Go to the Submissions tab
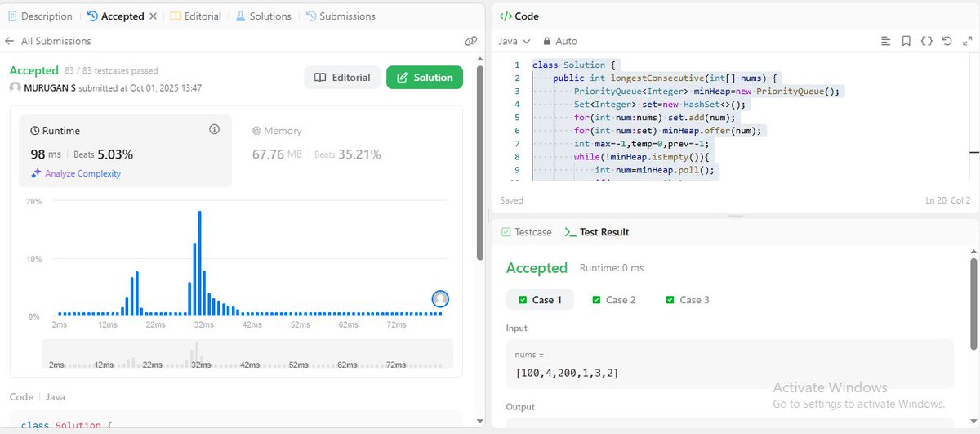Screen dimensions: 980x434 [341, 16]
